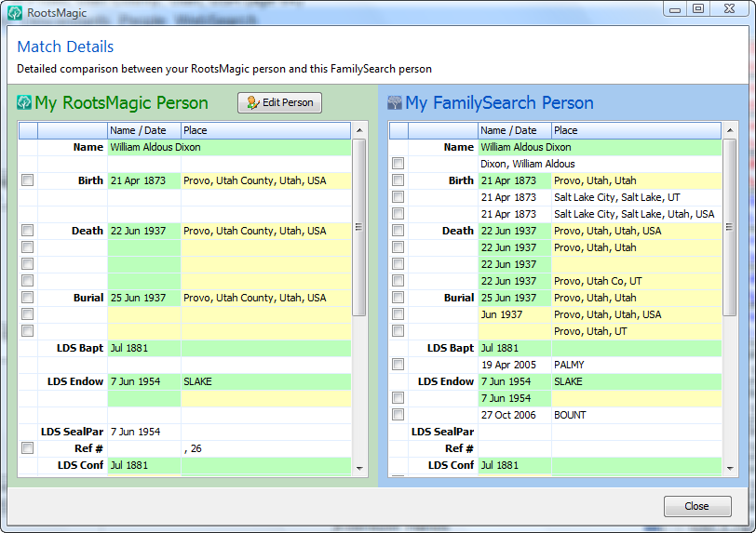
Task: Check the FamilySearch Birth Provo, Utah, Utah checkbox
Action: pyautogui.click(x=398, y=180)
